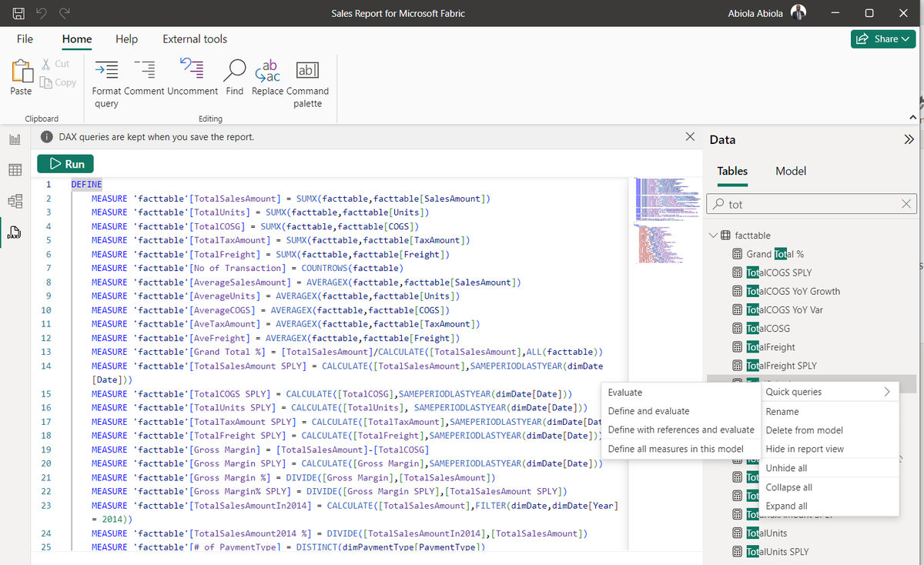Switch to the Tables tab in Data pane
The height and width of the screenshot is (565, 924).
(732, 171)
